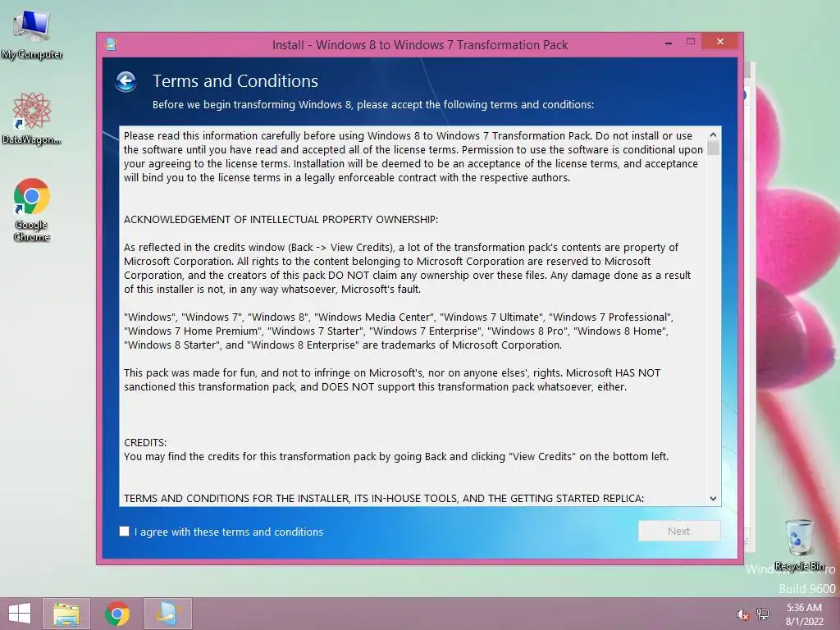The width and height of the screenshot is (840, 630).
Task: Select the DataWagon desktop shortcut
Action: (x=32, y=118)
